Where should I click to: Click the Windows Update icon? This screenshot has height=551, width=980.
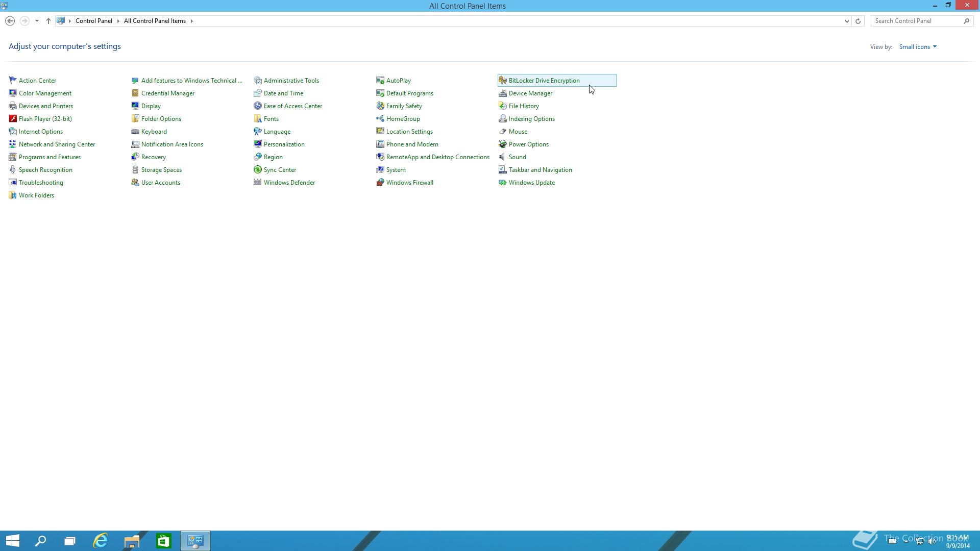click(x=503, y=182)
